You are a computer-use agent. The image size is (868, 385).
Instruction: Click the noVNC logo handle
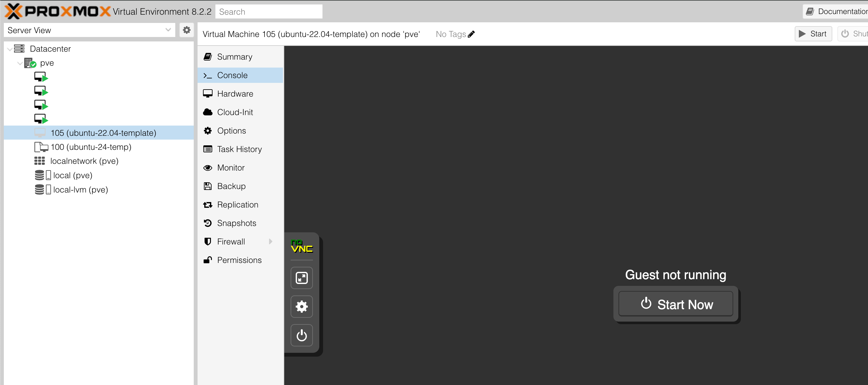[301, 246]
